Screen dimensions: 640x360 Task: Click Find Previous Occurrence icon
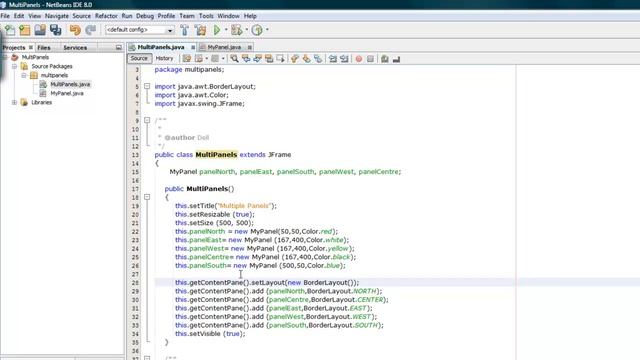click(246, 59)
